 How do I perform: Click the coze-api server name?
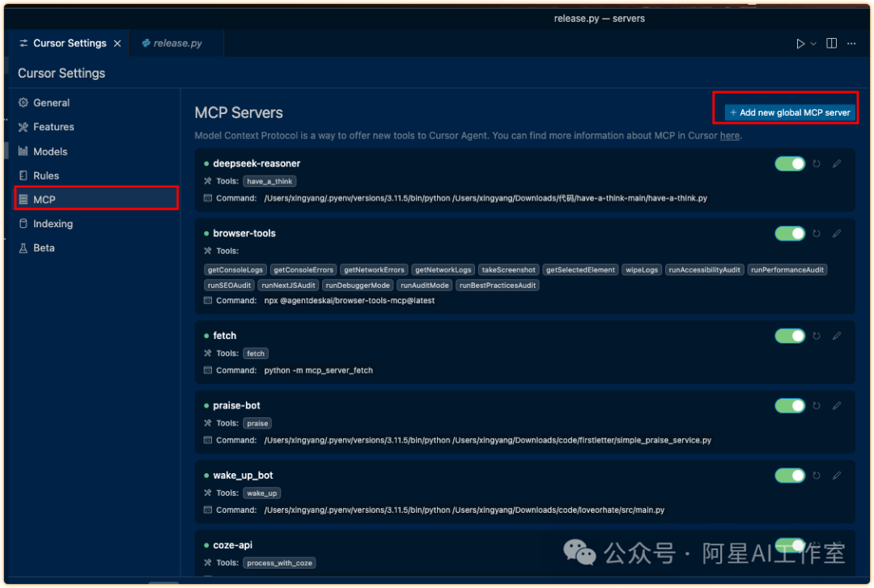232,544
